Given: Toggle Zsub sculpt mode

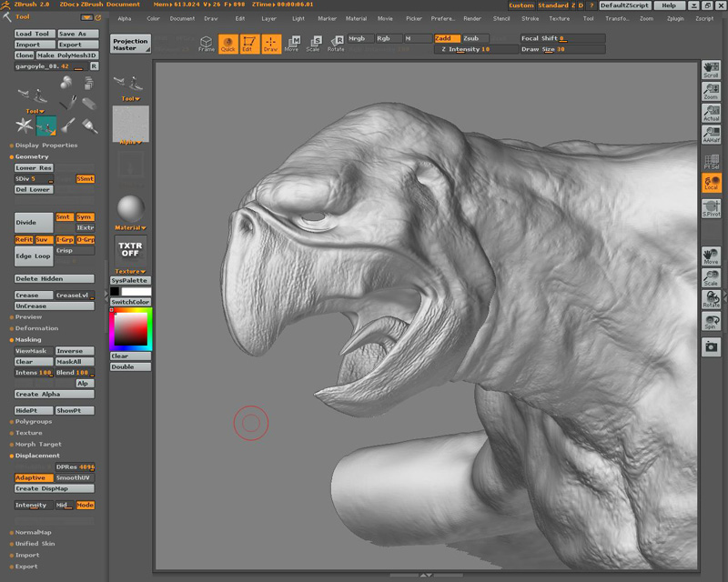Looking at the screenshot, I should [475, 38].
